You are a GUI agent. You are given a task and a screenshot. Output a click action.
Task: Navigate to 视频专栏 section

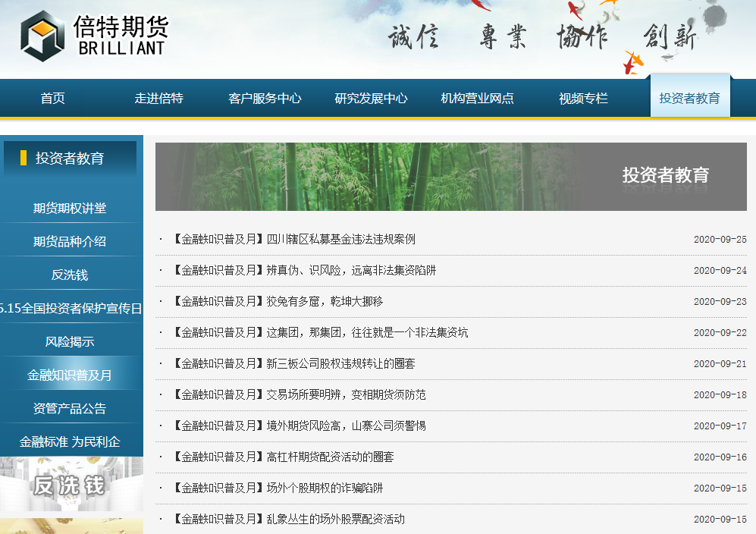point(583,99)
